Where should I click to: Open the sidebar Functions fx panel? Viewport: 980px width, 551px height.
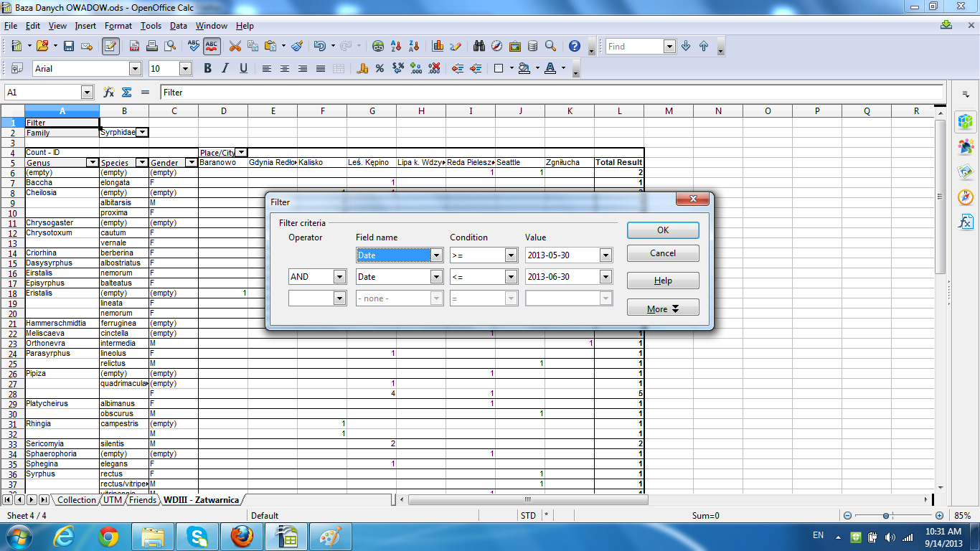[966, 222]
